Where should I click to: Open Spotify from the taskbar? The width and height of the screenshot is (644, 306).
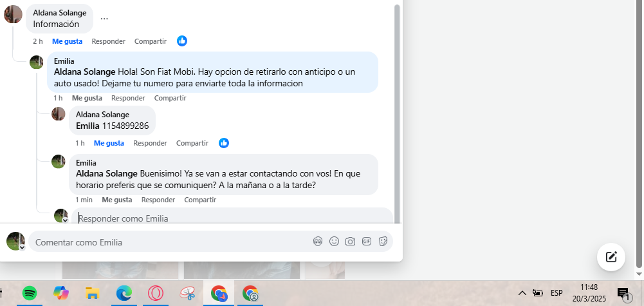pos(30,293)
